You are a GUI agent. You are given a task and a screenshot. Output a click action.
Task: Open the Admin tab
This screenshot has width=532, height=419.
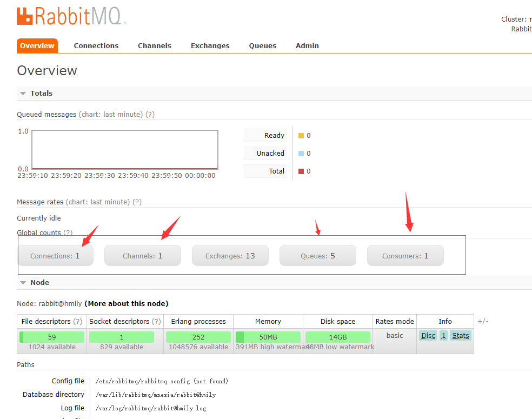point(307,46)
